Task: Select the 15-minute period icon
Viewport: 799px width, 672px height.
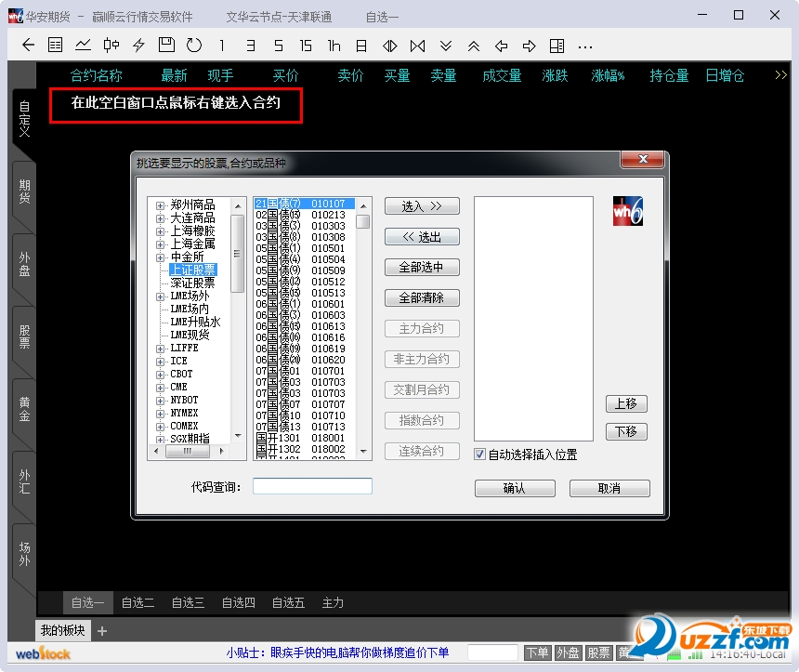Action: (306, 46)
